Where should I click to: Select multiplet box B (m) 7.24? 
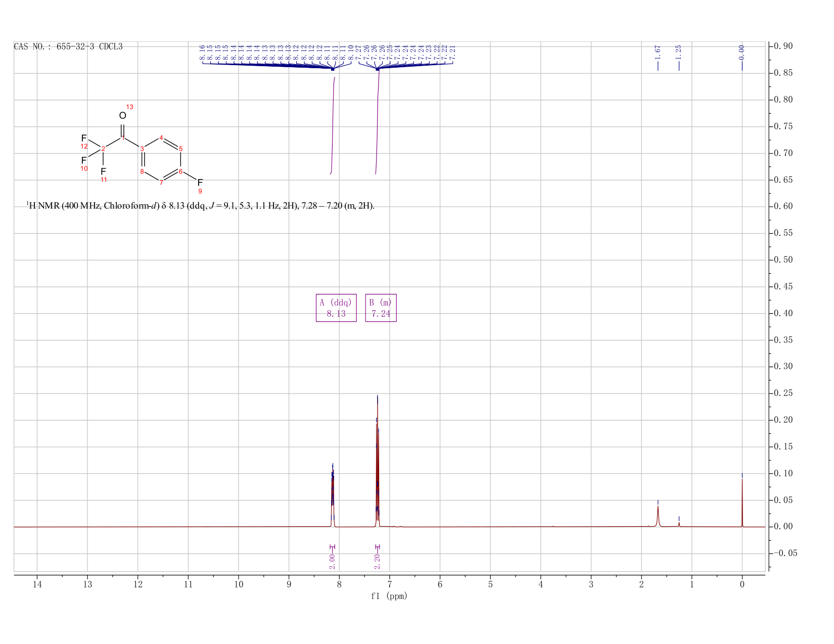pyautogui.click(x=381, y=308)
